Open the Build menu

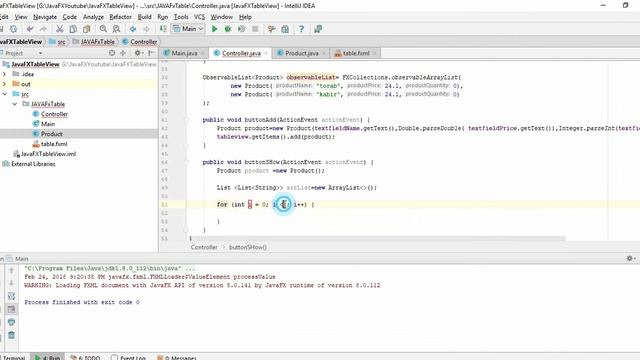144,17
